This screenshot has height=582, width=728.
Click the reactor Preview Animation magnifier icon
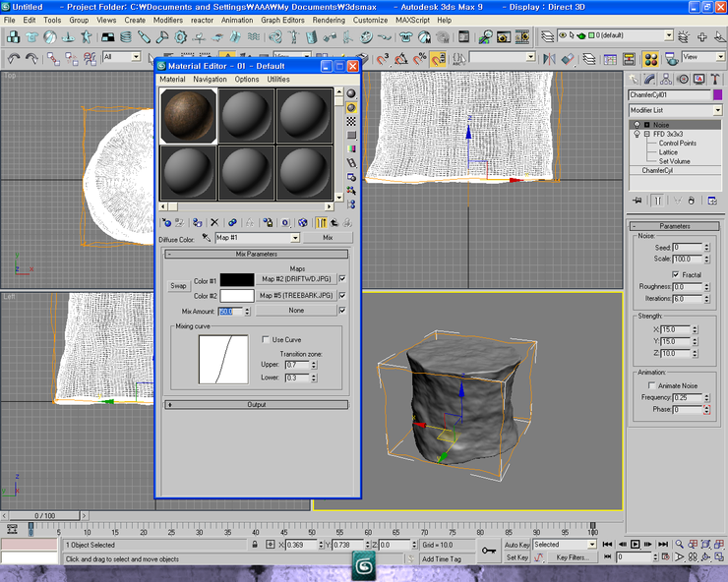click(x=485, y=36)
